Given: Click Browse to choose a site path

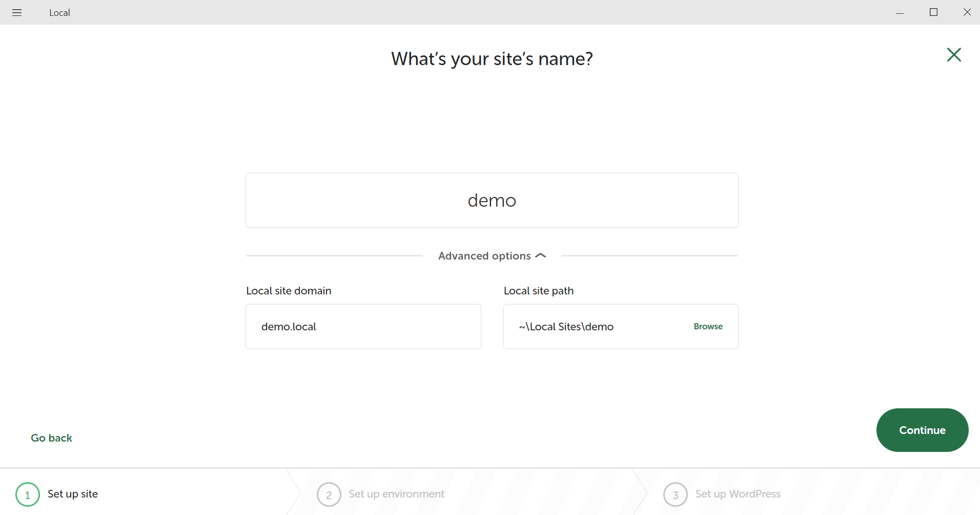Looking at the screenshot, I should (x=708, y=326).
